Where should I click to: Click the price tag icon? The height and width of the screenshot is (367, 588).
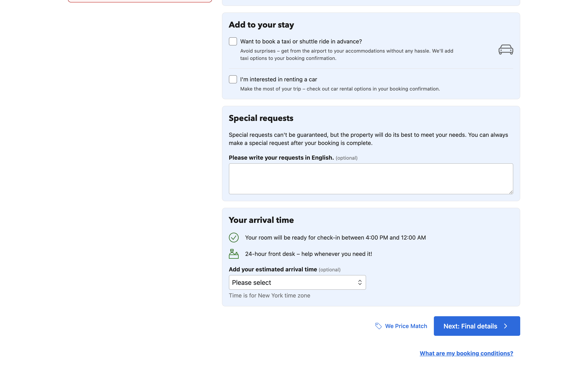click(x=378, y=326)
